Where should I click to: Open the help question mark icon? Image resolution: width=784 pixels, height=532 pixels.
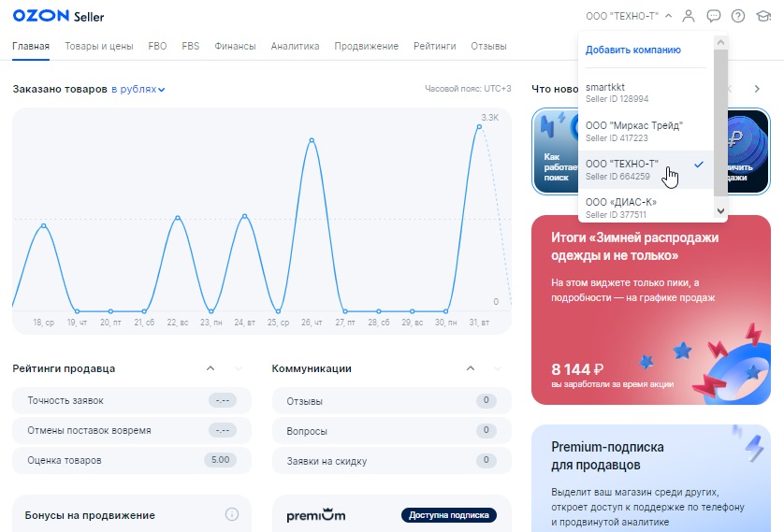(738, 16)
